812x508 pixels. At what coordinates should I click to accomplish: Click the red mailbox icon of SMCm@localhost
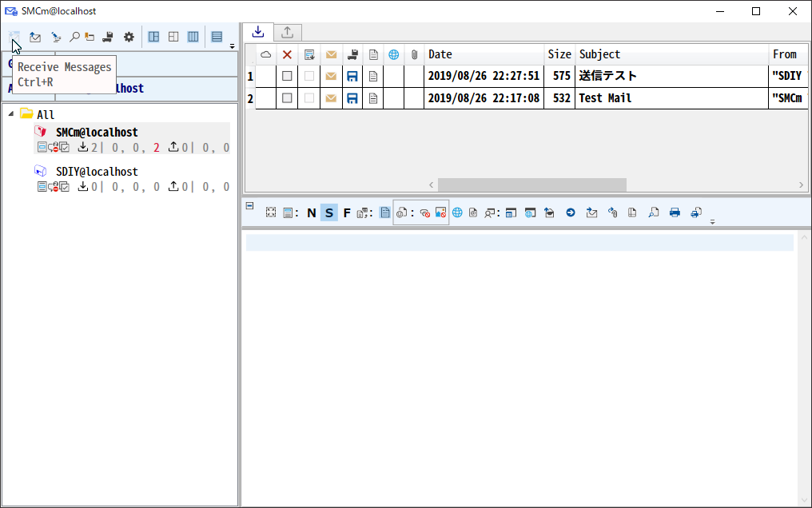click(41, 132)
